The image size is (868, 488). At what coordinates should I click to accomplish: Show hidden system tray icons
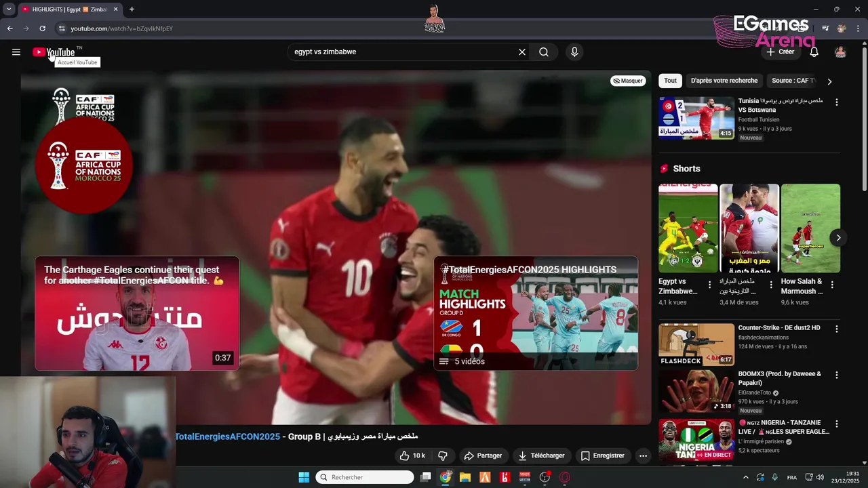click(x=746, y=477)
